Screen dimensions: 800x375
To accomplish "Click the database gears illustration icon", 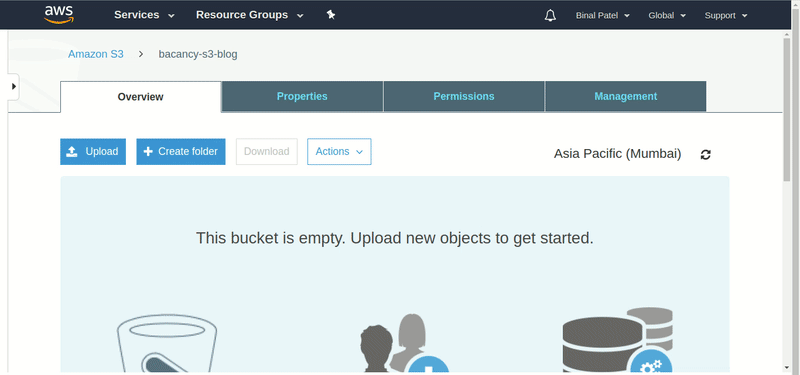I will click(618, 339).
